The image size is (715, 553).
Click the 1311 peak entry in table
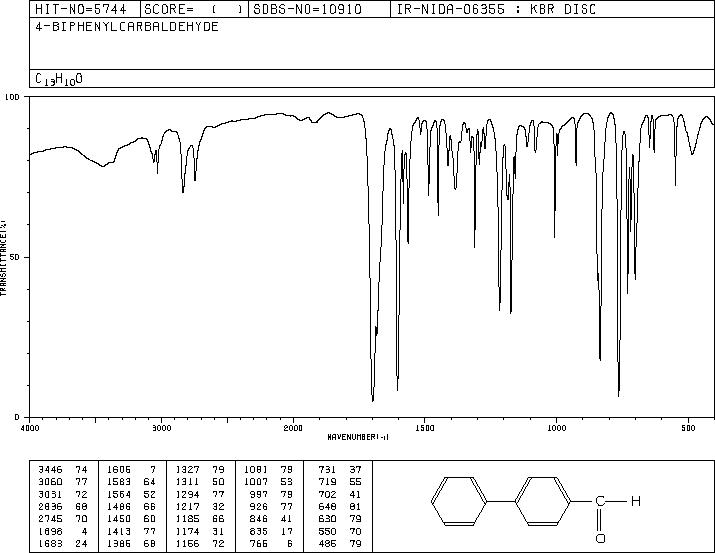click(200, 481)
